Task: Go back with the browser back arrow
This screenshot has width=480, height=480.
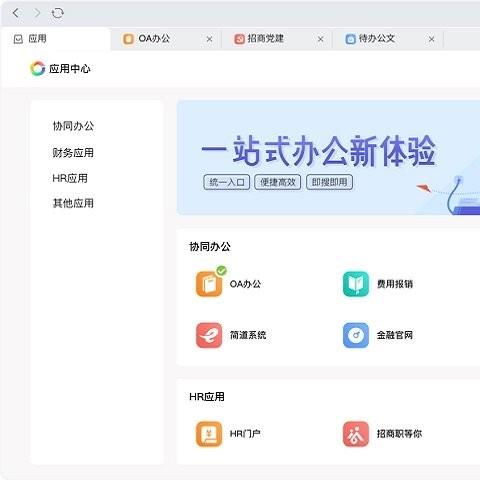Action: (x=15, y=13)
